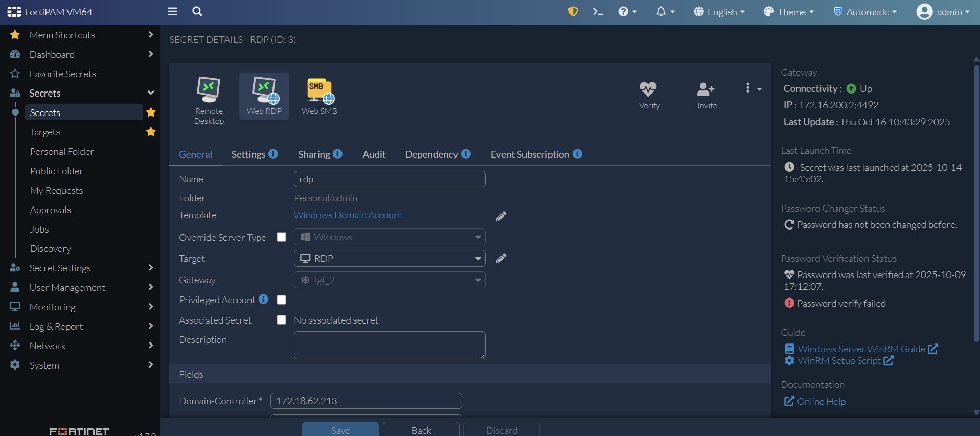This screenshot has width=980, height=436.
Task: Open My Requests in the sidebar
Action: point(56,190)
